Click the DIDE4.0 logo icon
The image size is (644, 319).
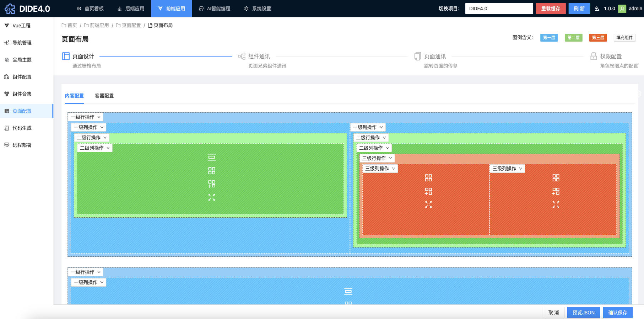pyautogui.click(x=10, y=9)
